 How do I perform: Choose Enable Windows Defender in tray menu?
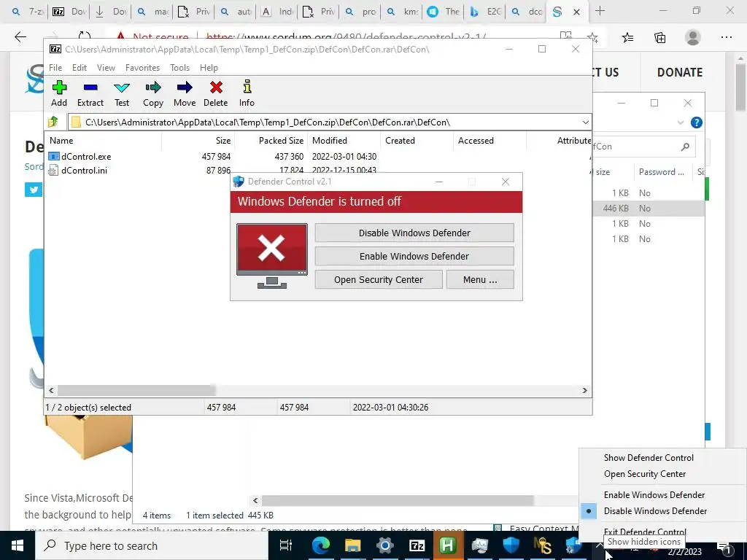654,495
